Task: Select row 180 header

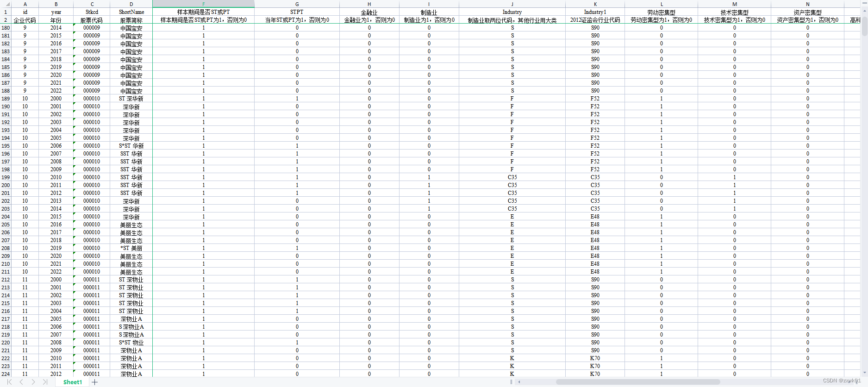Action: point(6,28)
